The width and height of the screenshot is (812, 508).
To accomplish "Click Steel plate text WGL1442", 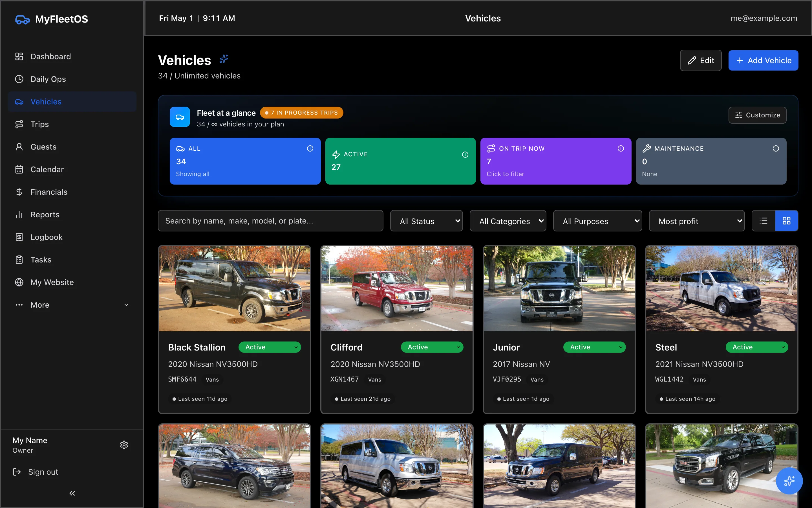I will pyautogui.click(x=669, y=379).
